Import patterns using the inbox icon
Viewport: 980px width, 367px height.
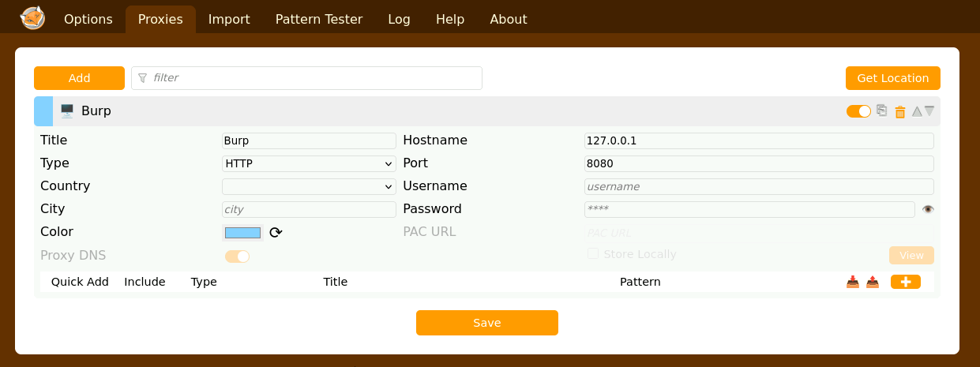click(x=853, y=282)
